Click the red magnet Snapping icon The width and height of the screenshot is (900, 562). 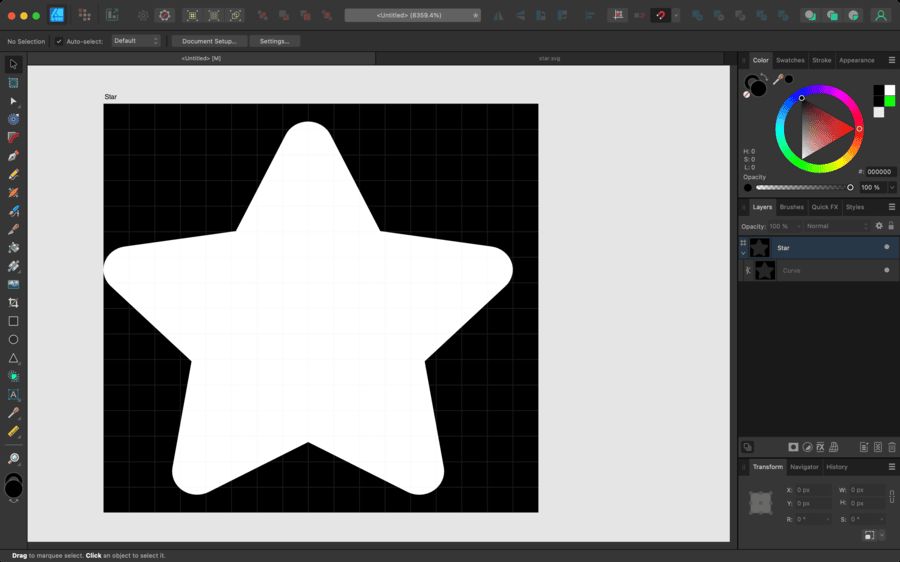pyautogui.click(x=660, y=15)
